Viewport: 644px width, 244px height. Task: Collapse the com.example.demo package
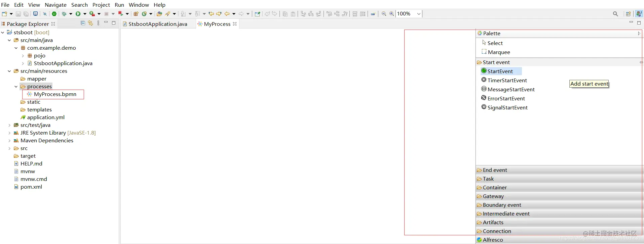tap(16, 48)
